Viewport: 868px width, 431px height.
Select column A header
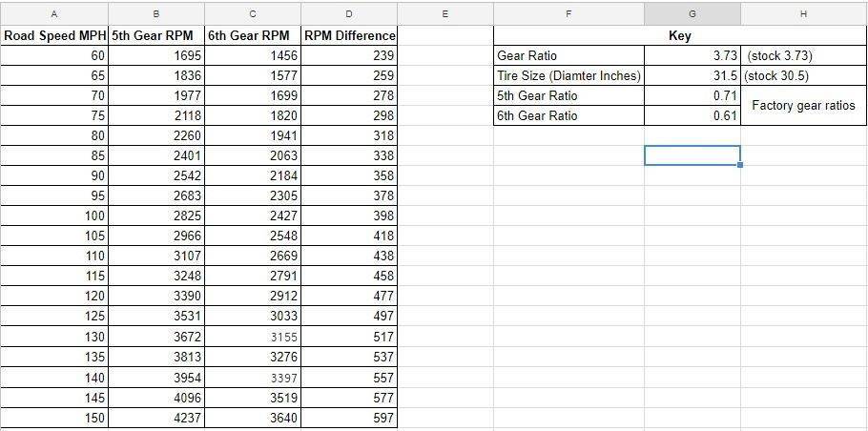click(x=53, y=14)
